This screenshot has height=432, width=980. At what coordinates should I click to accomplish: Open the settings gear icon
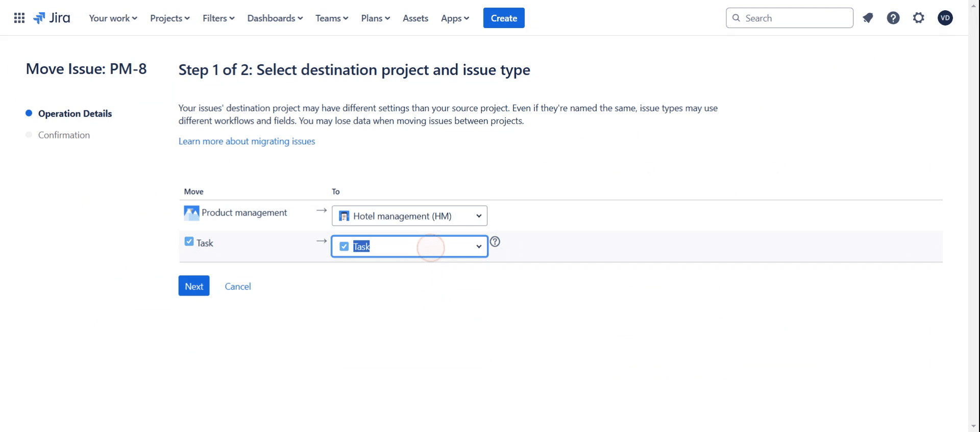[x=919, y=18]
